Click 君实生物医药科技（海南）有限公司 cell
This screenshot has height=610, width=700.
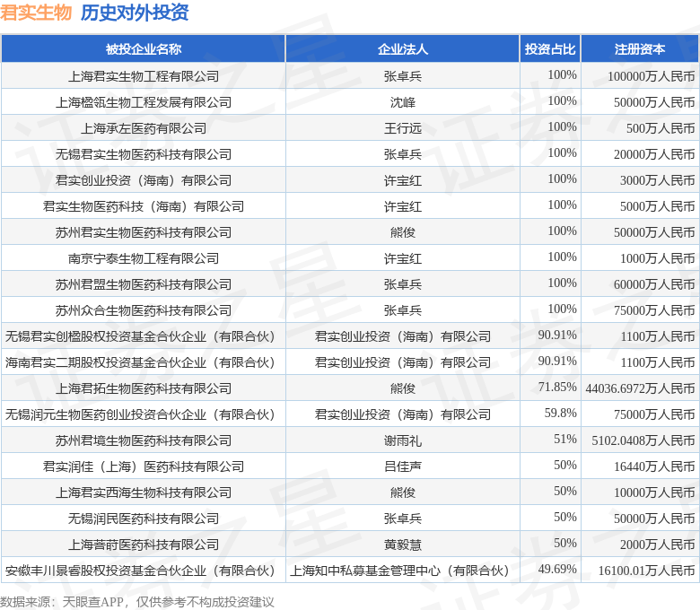click(x=144, y=206)
